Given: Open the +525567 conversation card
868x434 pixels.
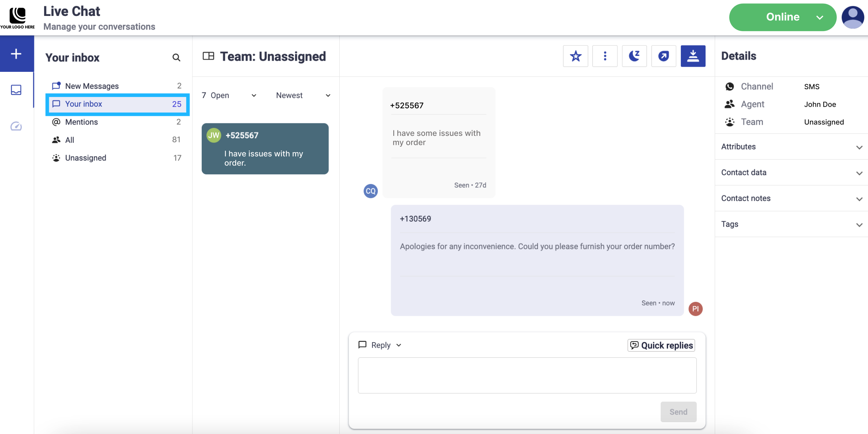Looking at the screenshot, I should 265,149.
